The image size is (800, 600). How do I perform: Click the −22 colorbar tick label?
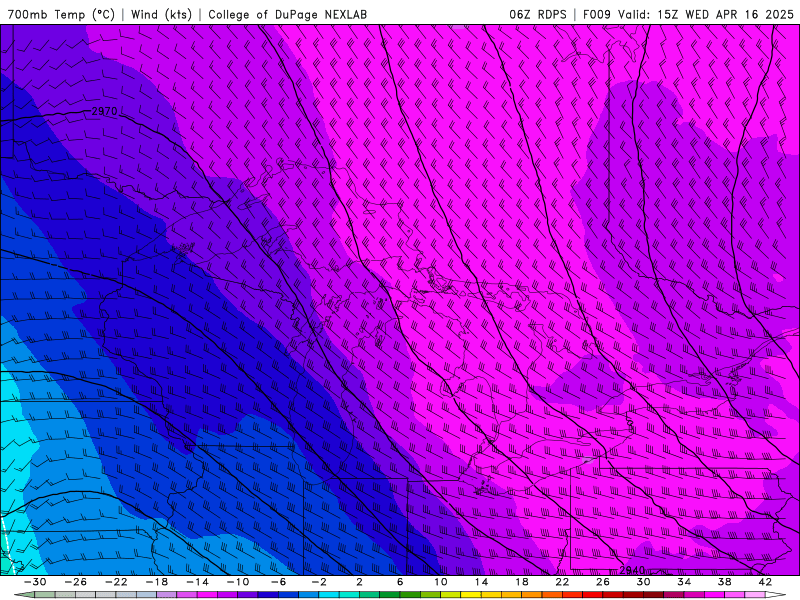click(116, 582)
